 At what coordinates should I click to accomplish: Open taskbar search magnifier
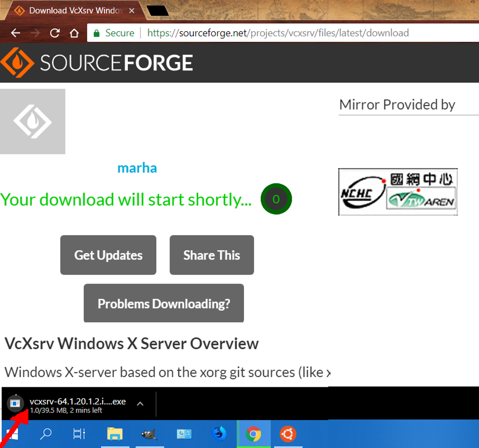(46, 434)
